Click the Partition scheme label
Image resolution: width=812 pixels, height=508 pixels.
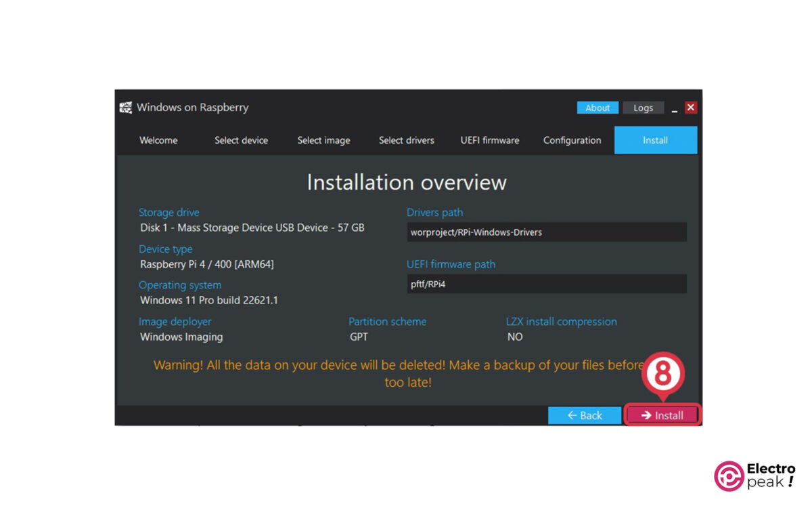(x=388, y=322)
